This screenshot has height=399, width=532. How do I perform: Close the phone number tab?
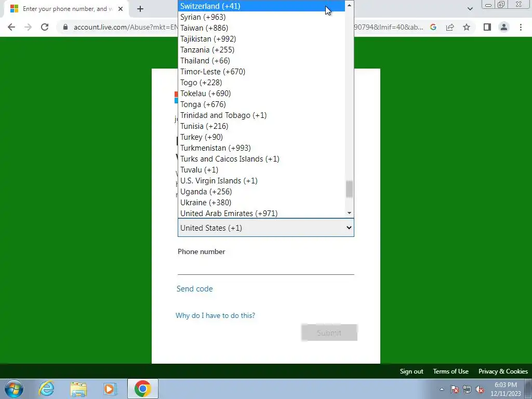[x=121, y=9]
